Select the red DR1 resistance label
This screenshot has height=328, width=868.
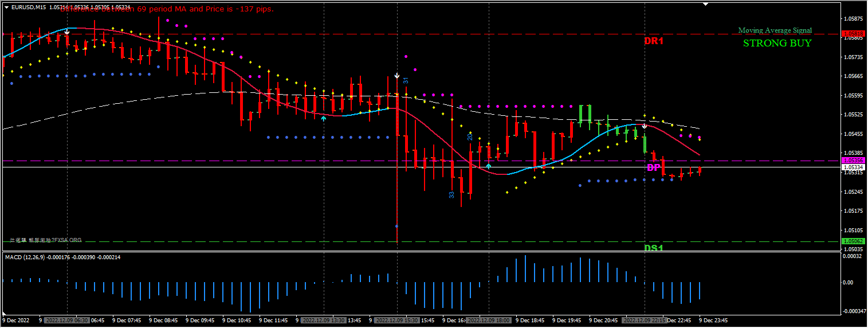[653, 41]
